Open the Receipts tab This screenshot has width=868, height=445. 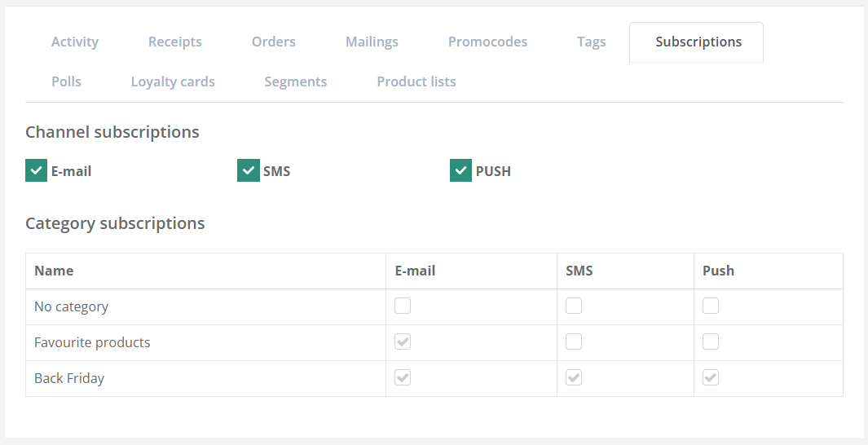[x=175, y=42]
